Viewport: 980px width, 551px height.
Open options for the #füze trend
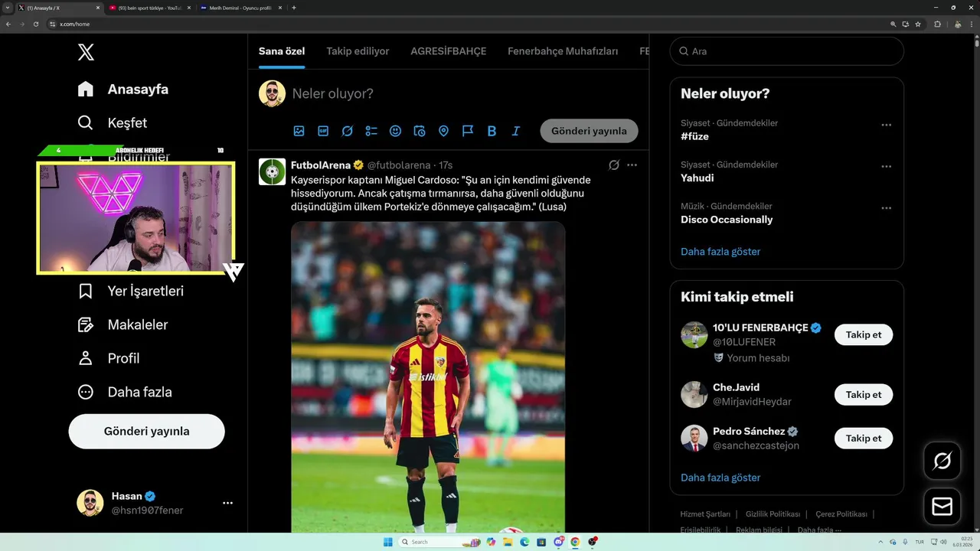[886, 125]
